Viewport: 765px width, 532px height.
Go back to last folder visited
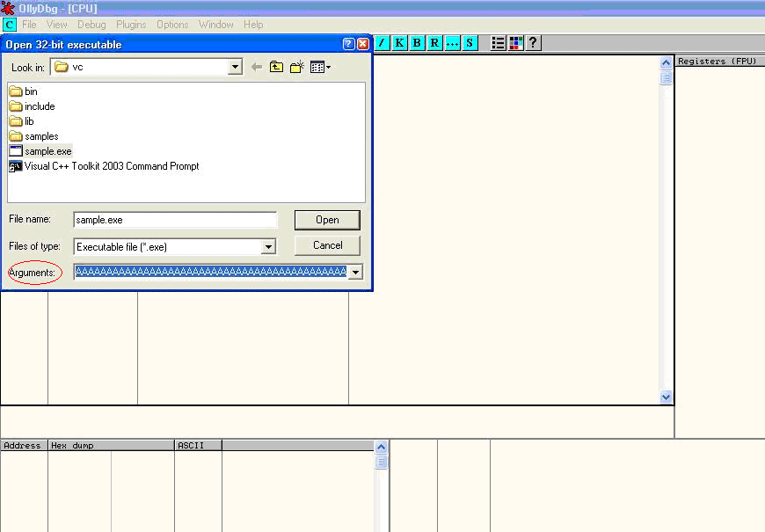pos(257,68)
